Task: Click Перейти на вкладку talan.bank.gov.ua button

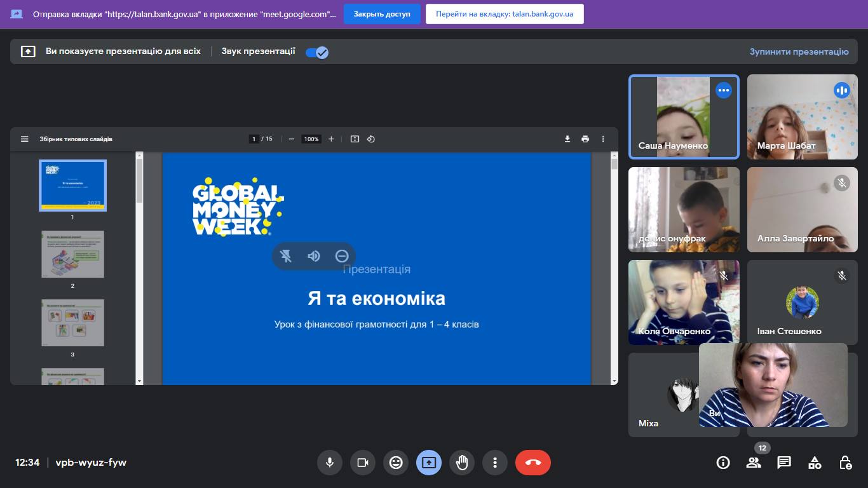Action: [x=505, y=14]
